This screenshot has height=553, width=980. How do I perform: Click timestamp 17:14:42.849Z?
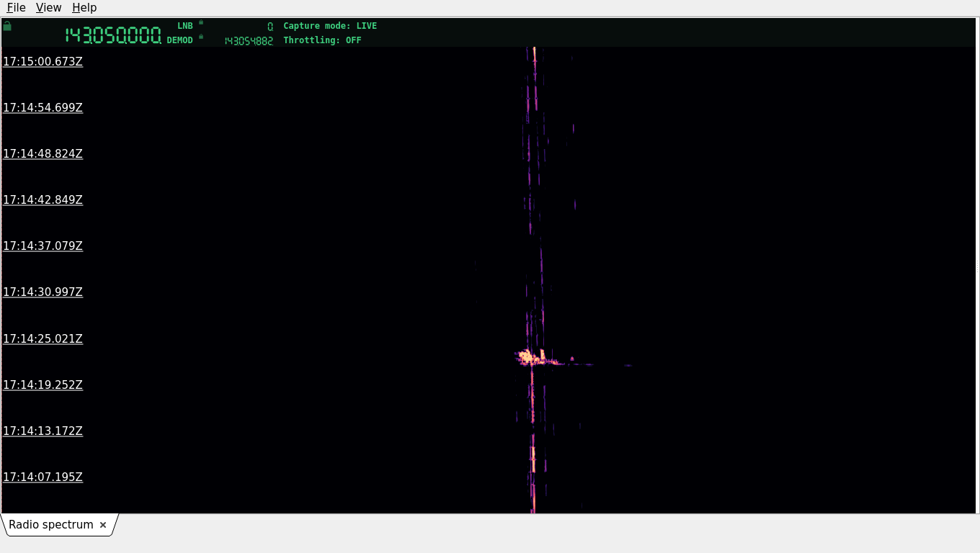click(43, 200)
